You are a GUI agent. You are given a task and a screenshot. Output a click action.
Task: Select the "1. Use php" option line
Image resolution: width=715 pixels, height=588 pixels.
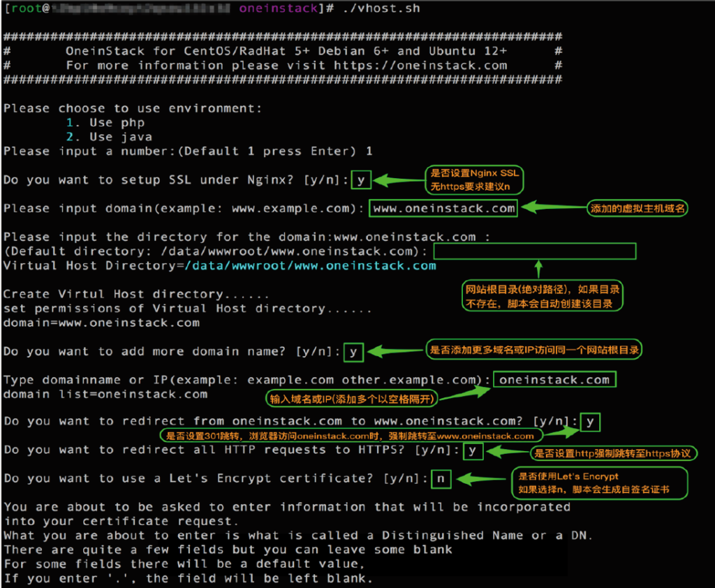click(105, 123)
